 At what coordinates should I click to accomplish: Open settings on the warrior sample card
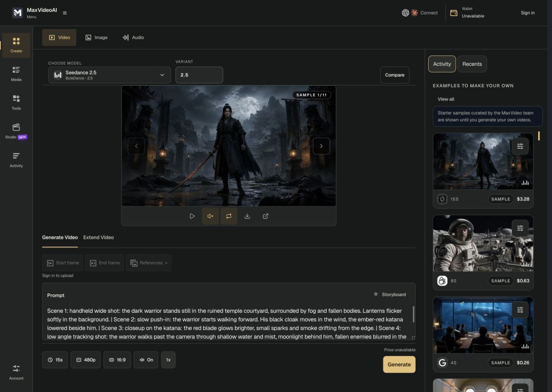tap(520, 146)
